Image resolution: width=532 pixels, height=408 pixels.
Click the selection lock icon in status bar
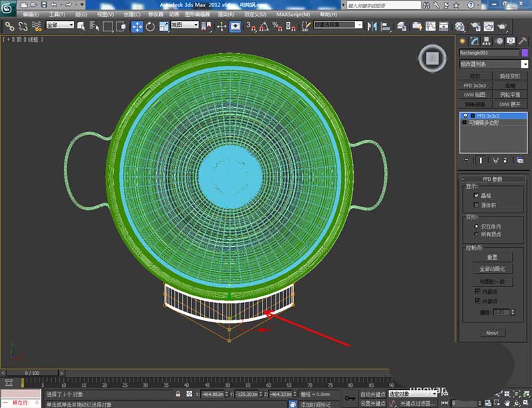click(x=179, y=394)
